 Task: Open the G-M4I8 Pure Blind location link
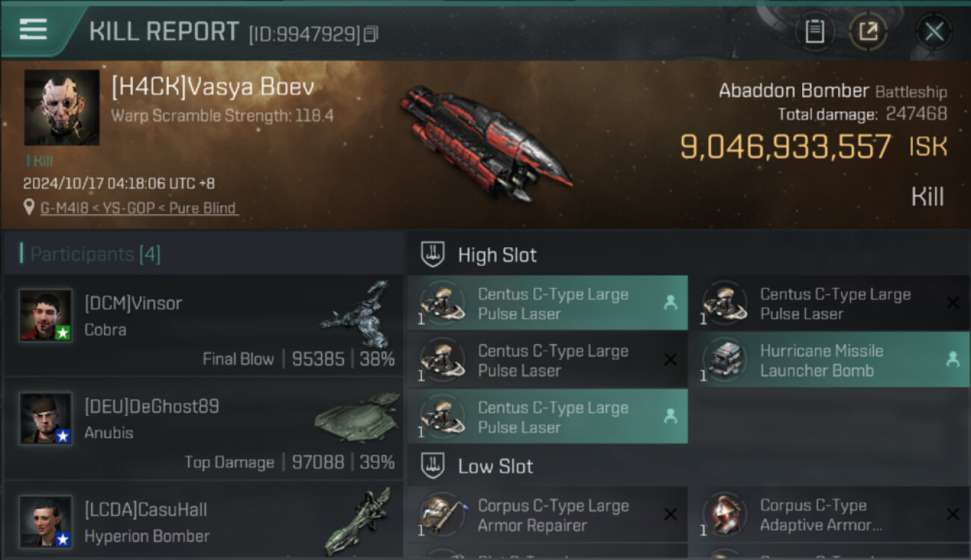(140, 208)
